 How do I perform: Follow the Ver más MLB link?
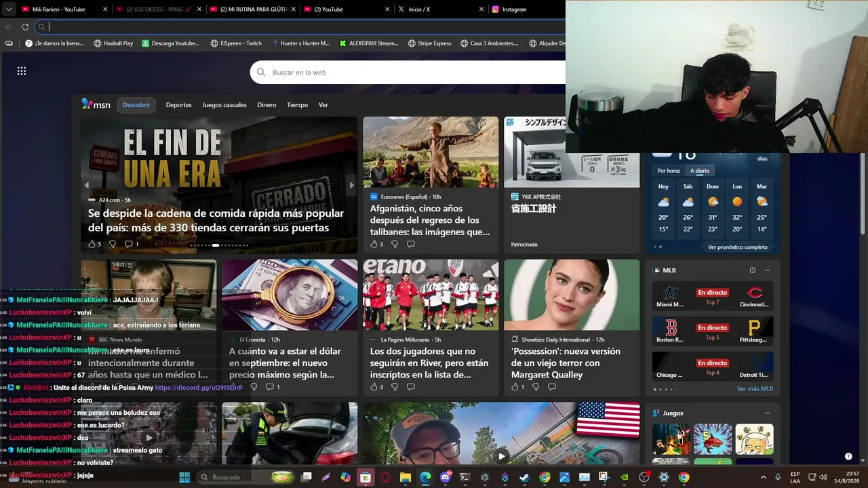pyautogui.click(x=755, y=389)
